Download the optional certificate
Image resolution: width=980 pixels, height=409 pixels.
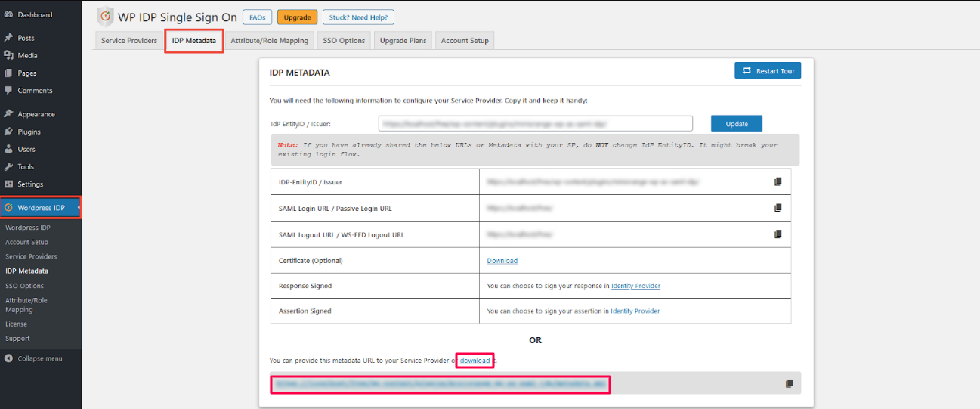click(502, 261)
